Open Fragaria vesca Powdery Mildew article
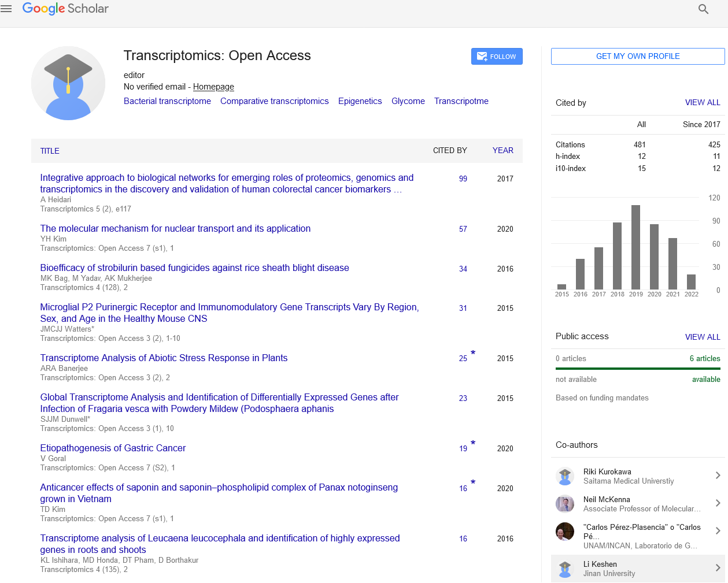The height and width of the screenshot is (583, 728). [x=220, y=403]
